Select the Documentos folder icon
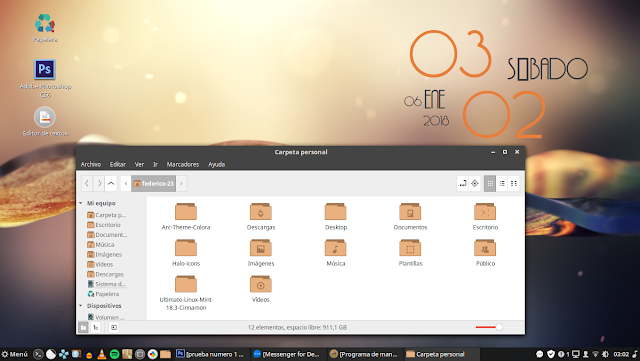Screen dimensions: 640x361 (x=410, y=212)
